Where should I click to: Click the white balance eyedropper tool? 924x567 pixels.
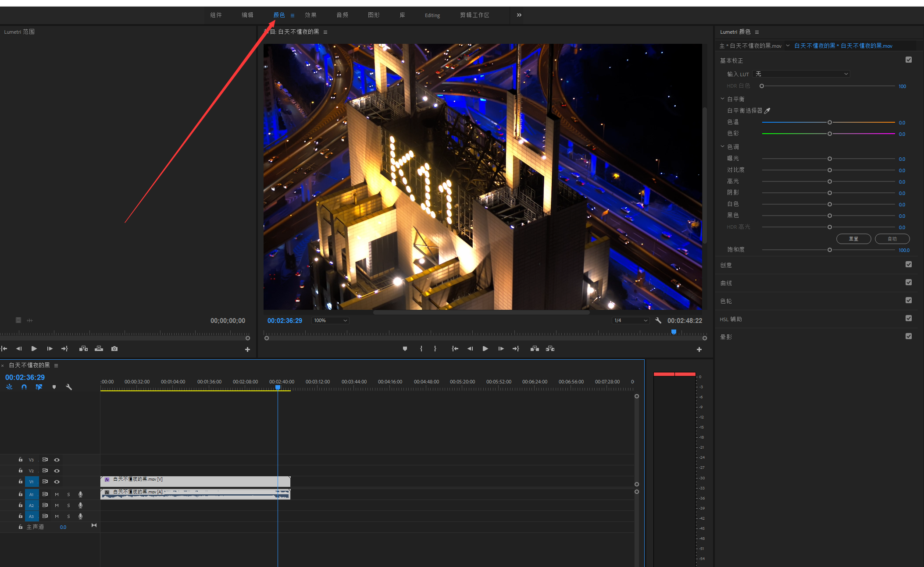[767, 111]
